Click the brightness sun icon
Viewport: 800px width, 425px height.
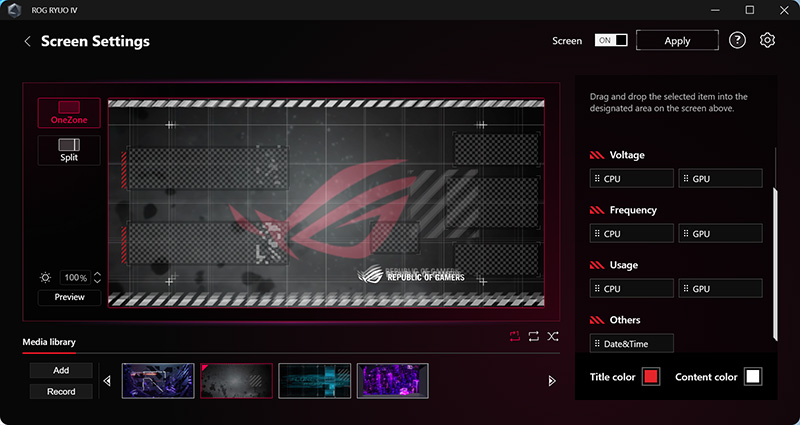[x=45, y=278]
